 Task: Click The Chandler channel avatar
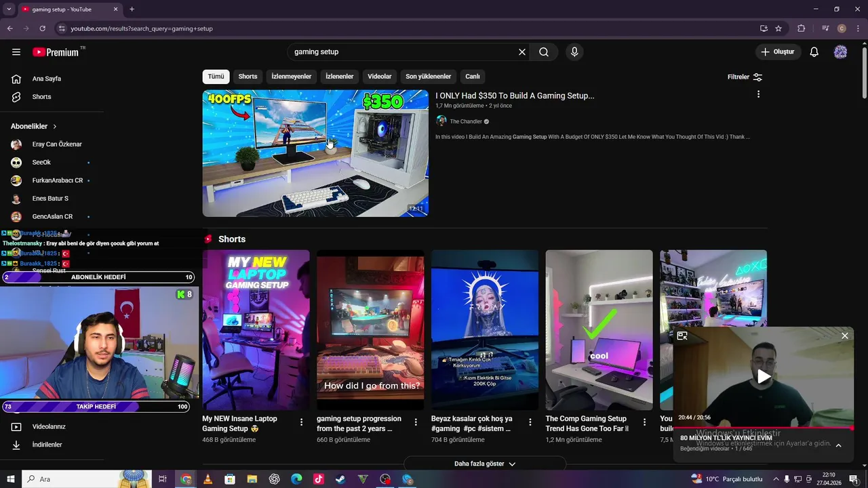click(441, 121)
